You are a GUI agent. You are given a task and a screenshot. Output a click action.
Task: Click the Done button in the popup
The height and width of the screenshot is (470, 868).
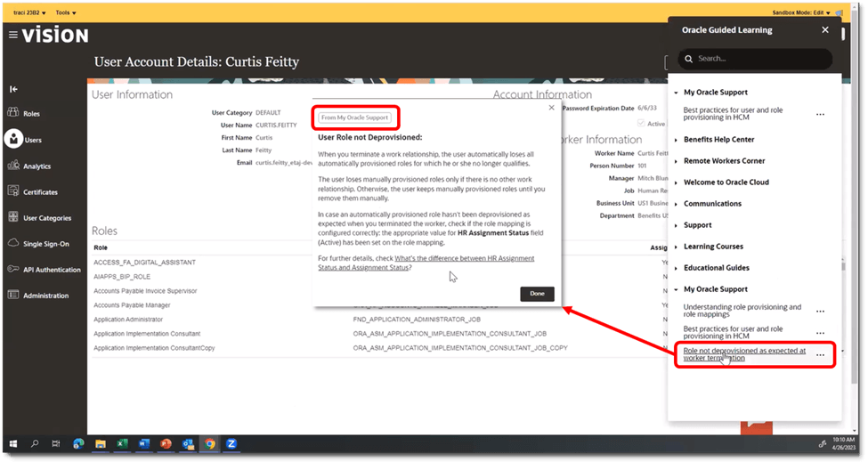click(537, 294)
